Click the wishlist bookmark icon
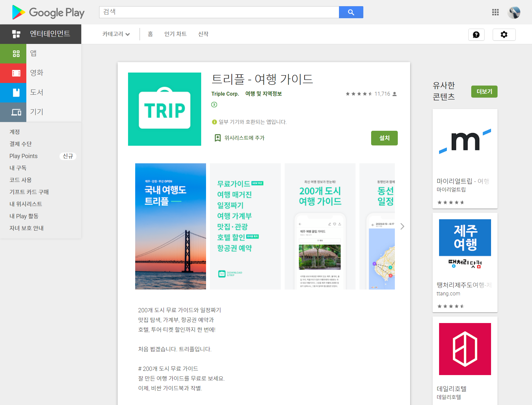This screenshot has width=532, height=405. 217,138
